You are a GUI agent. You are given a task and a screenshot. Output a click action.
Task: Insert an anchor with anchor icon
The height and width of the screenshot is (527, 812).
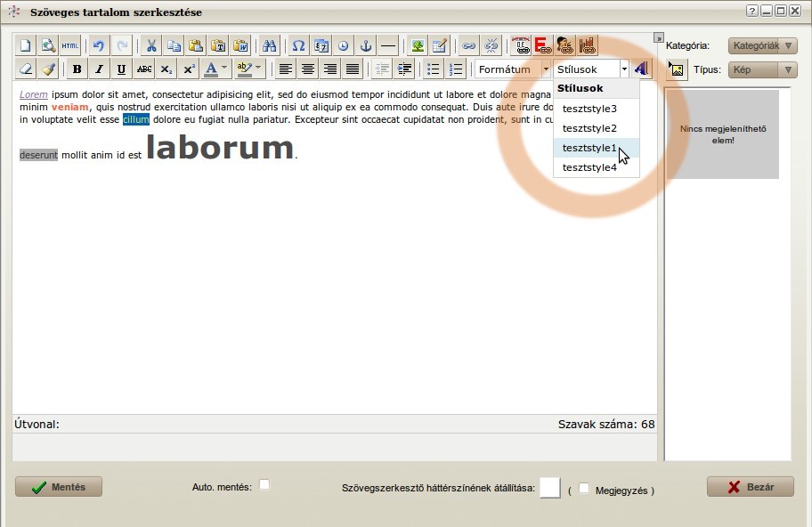(365, 45)
